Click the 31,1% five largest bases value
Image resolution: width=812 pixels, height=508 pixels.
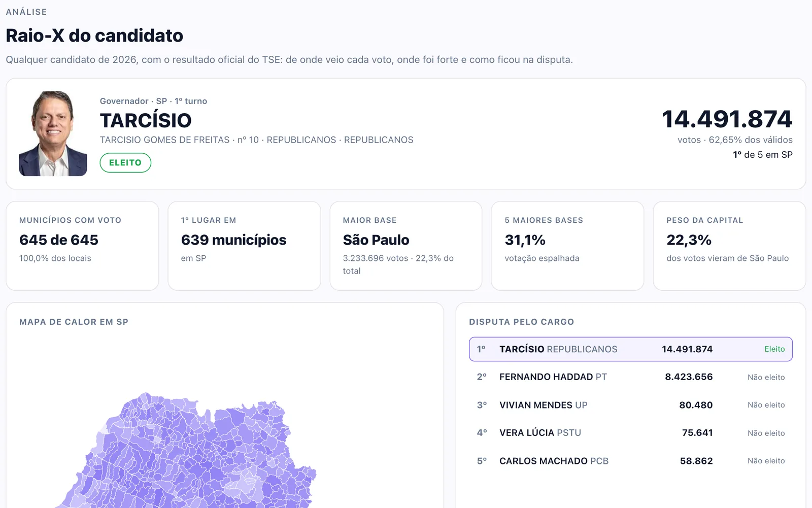(x=525, y=240)
